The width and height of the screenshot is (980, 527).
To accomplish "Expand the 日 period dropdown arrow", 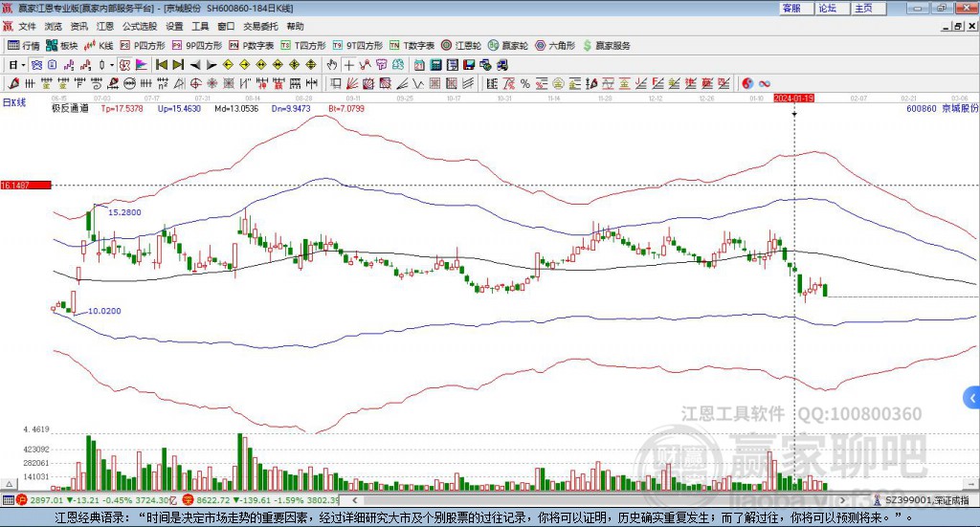I will 23,65.
